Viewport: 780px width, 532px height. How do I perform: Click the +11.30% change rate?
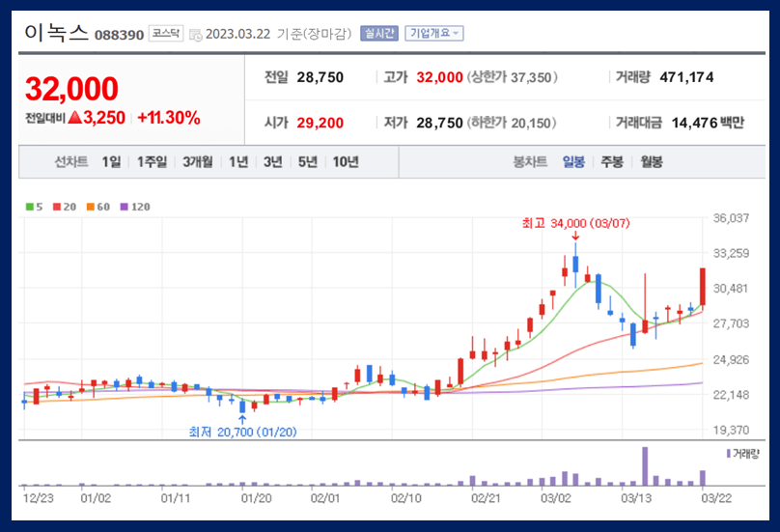click(x=169, y=118)
